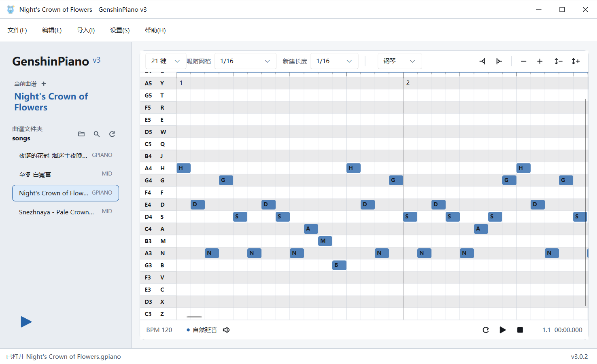This screenshot has width=597, height=364.
Task: Select song 至冬 白冕宫 MID
Action: click(66, 174)
